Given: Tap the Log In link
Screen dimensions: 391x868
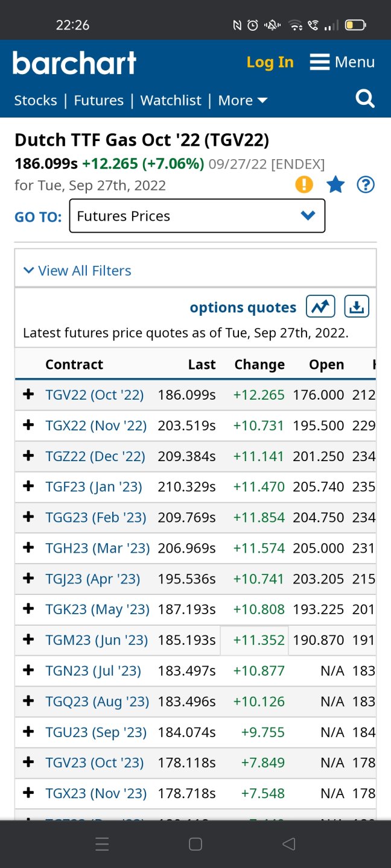Looking at the screenshot, I should pos(270,62).
